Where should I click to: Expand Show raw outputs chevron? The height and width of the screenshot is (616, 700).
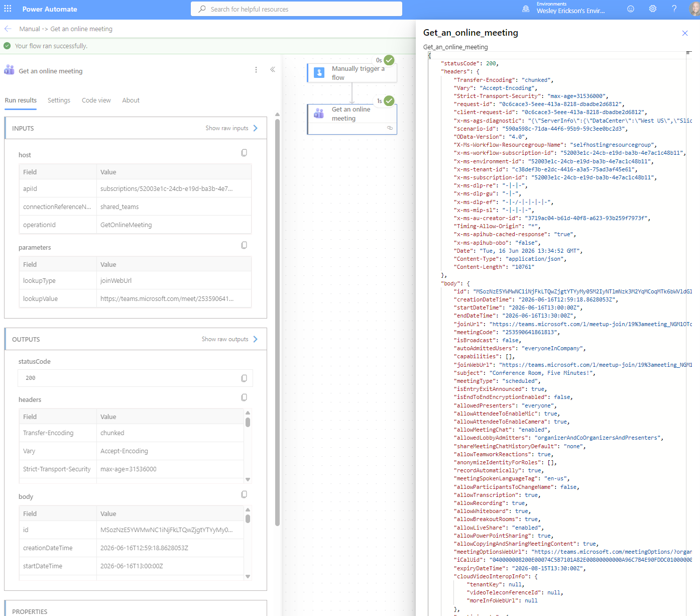(256, 339)
